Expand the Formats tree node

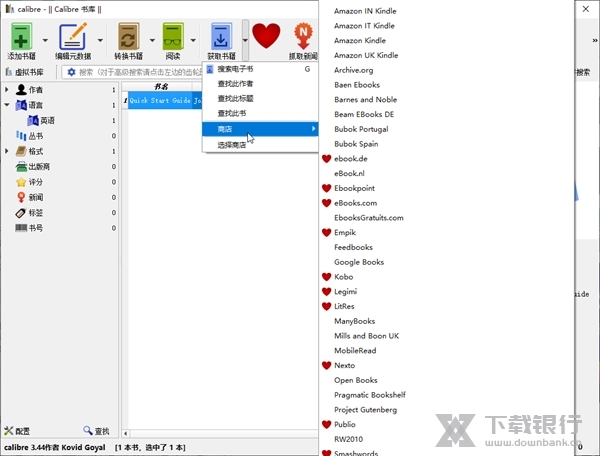(7, 151)
